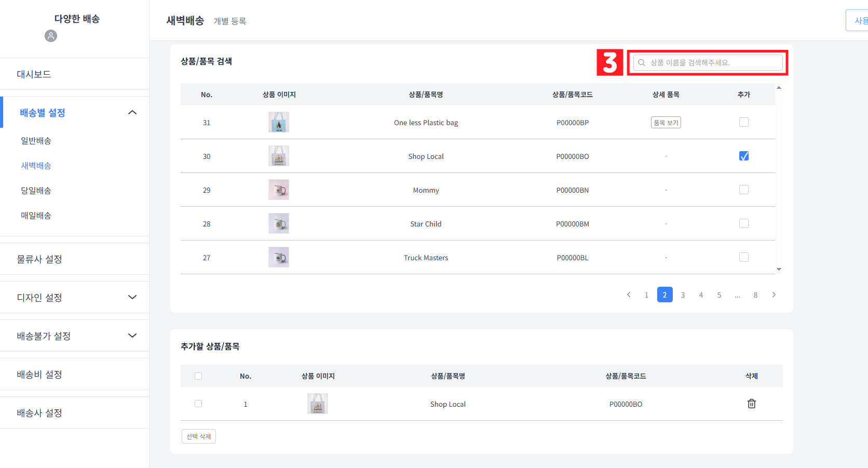Click the previous page arrow in pagination
The height and width of the screenshot is (468, 868).
[629, 295]
